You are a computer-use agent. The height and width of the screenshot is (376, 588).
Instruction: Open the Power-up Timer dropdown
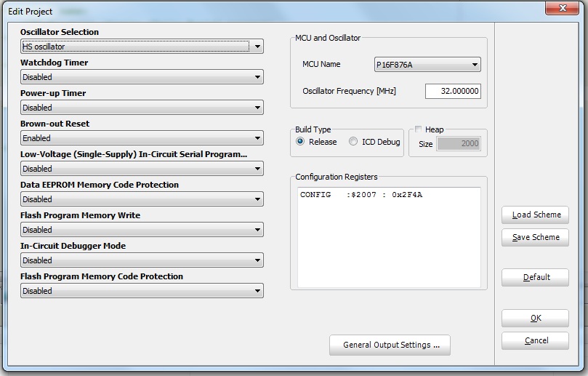click(x=142, y=108)
